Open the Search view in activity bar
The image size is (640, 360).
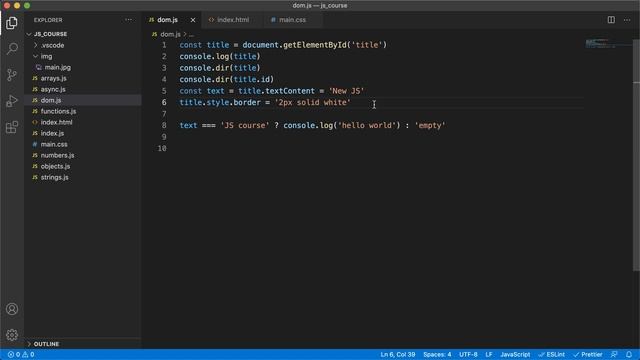point(12,49)
